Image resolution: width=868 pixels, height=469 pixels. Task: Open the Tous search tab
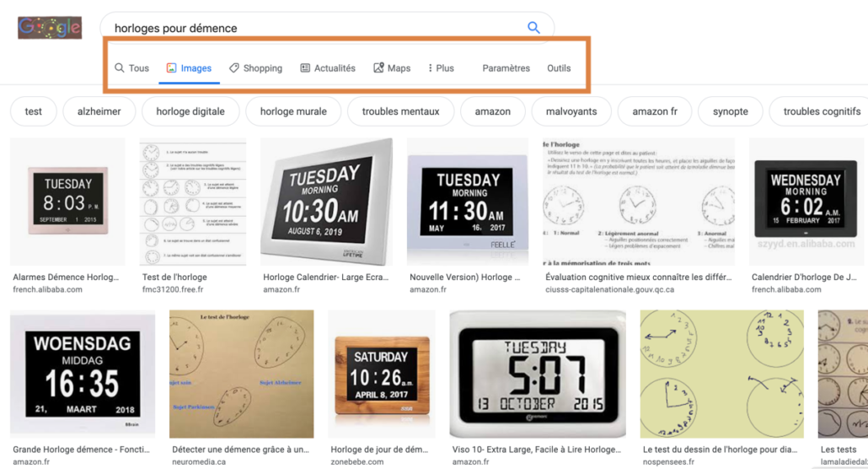[x=132, y=68]
